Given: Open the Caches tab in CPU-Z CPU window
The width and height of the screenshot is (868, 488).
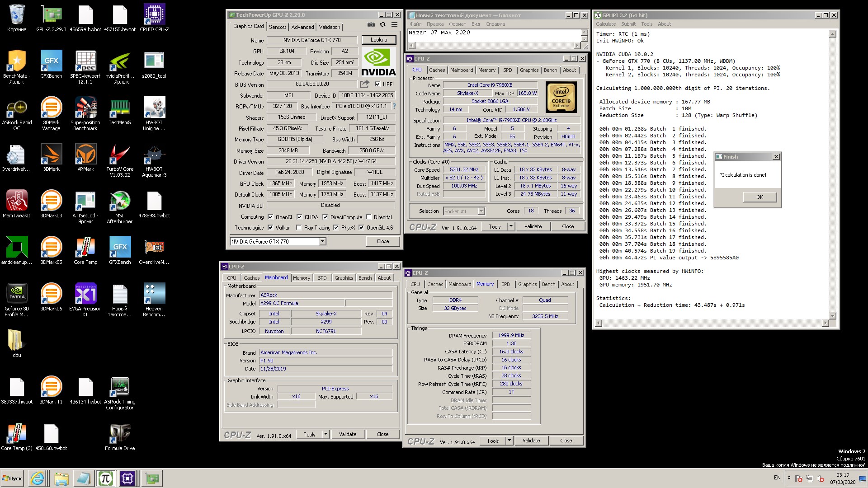Looking at the screenshot, I should (x=437, y=70).
